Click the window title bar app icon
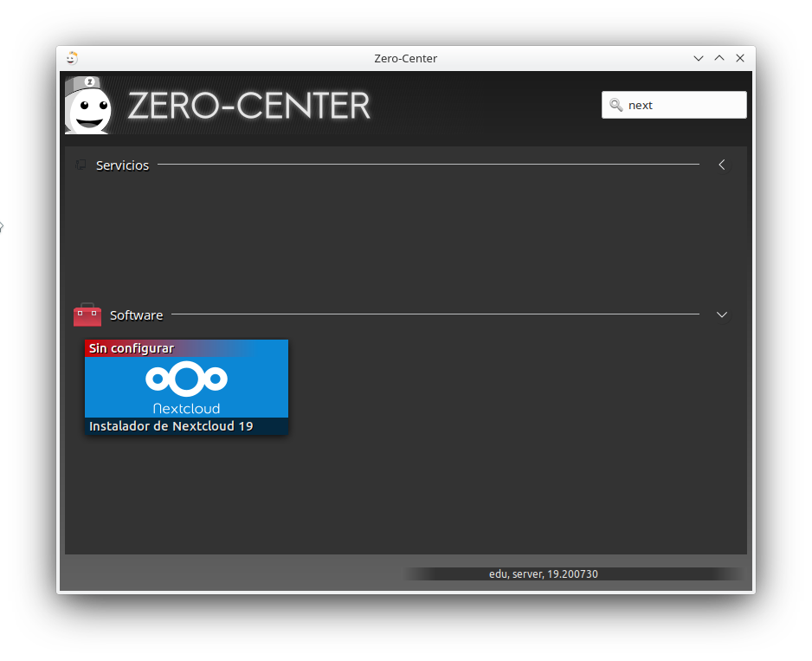812x661 pixels. [x=72, y=58]
